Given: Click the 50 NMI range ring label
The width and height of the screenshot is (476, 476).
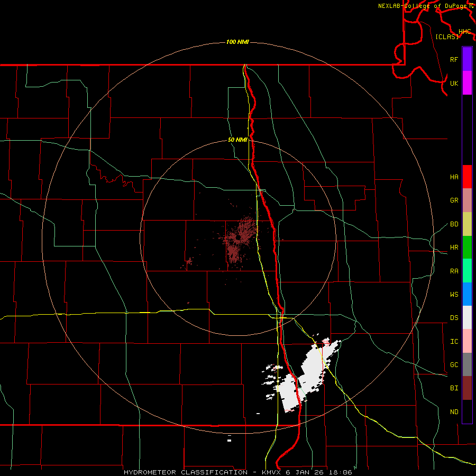Looking at the screenshot, I should [237, 140].
